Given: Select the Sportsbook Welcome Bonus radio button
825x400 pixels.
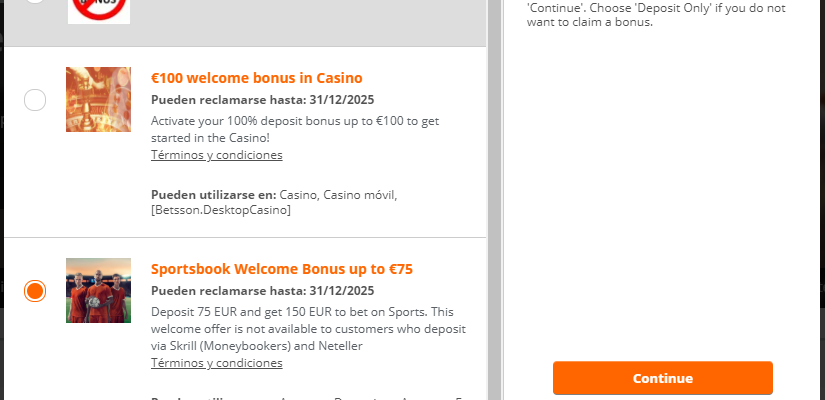Looking at the screenshot, I should [x=35, y=291].
